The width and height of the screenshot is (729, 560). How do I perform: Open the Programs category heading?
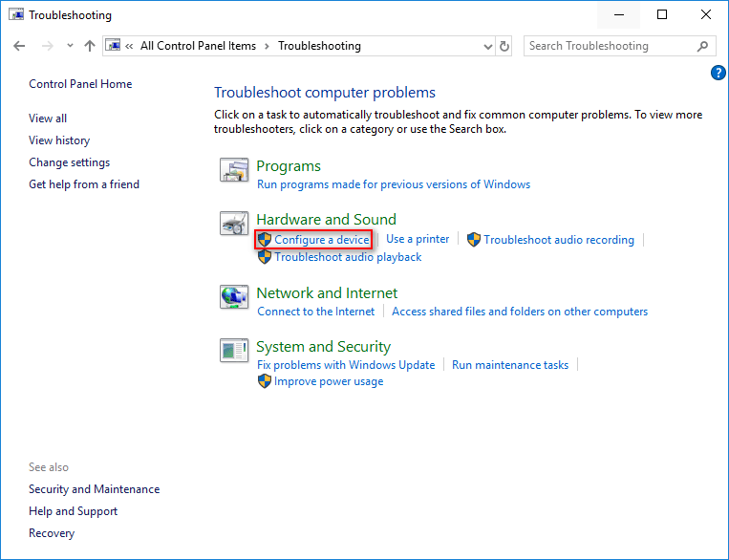pyautogui.click(x=289, y=166)
